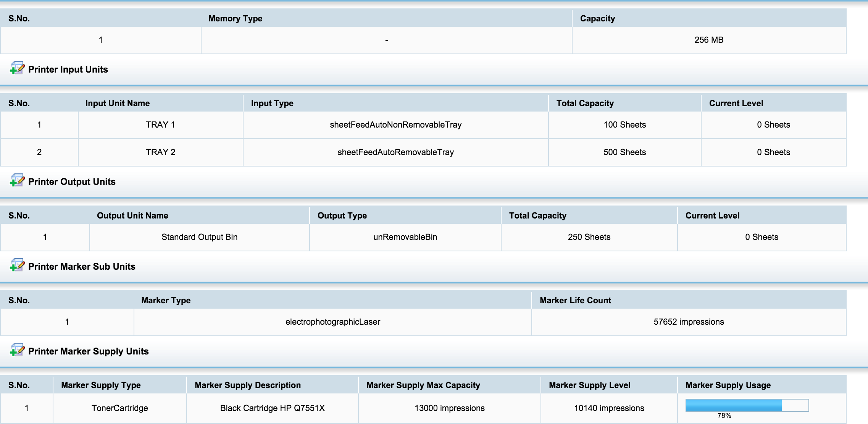Screen dimensions: 868x424
Task: Click the 57652 impressions value
Action: pyautogui.click(x=688, y=322)
